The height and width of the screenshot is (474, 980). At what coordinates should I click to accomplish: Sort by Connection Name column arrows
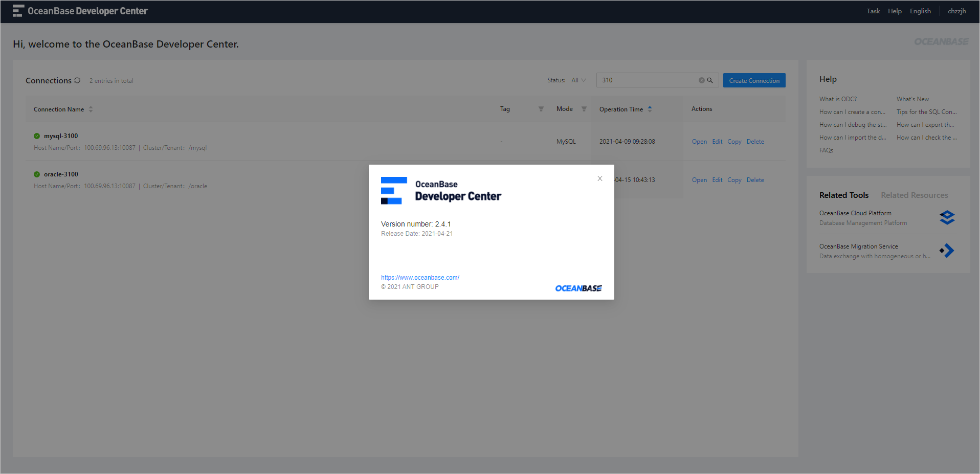click(91, 109)
